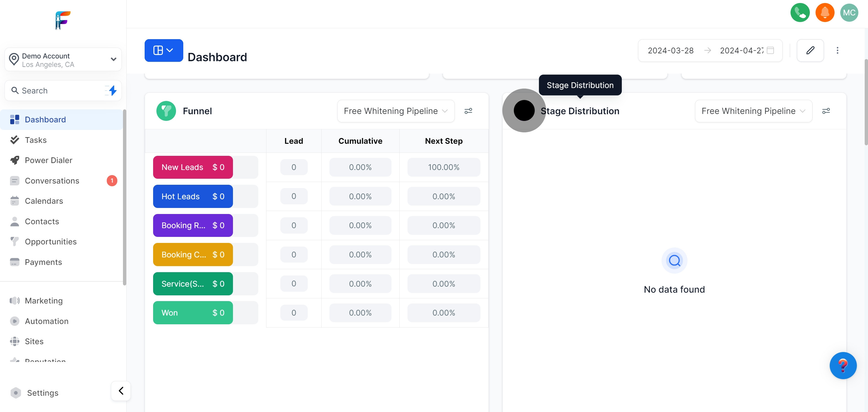Open the Power Dialer section

click(49, 160)
